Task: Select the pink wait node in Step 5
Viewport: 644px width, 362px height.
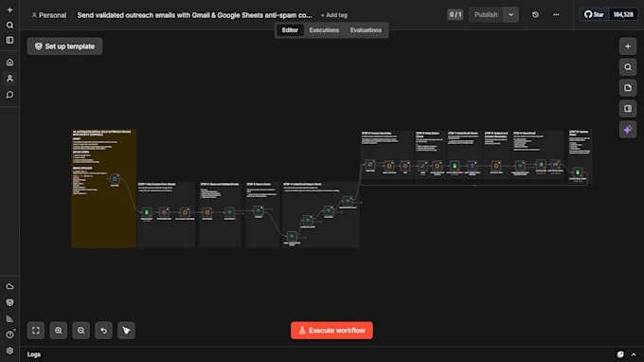Action: (405, 166)
